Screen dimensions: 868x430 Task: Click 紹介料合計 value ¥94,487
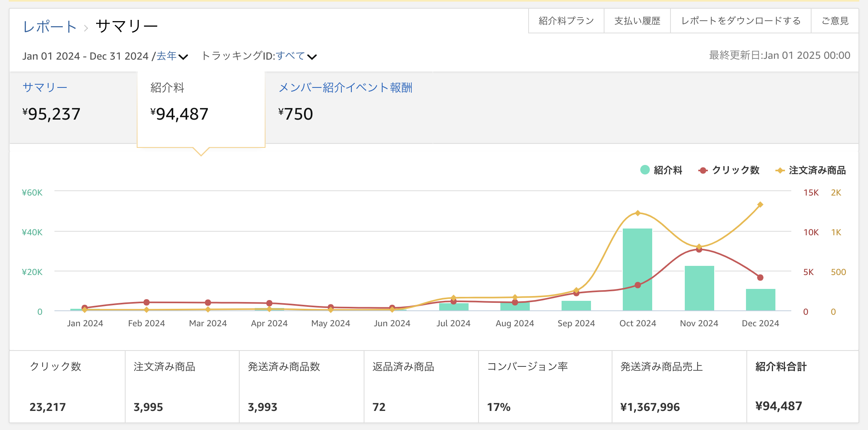coord(779,406)
